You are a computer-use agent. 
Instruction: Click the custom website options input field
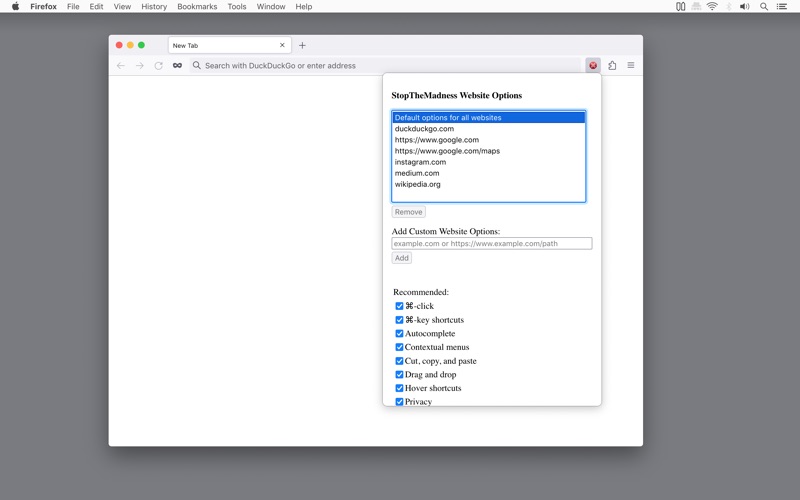click(492, 243)
